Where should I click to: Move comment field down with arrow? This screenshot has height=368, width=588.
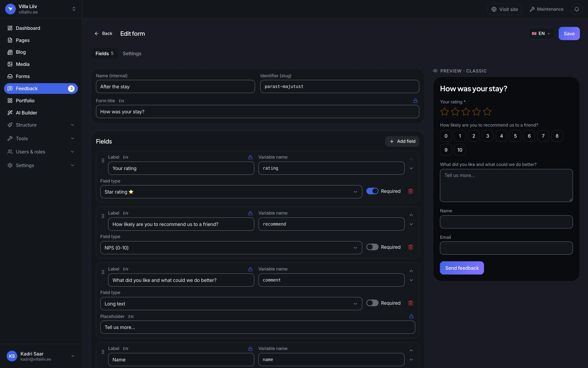pos(411,280)
